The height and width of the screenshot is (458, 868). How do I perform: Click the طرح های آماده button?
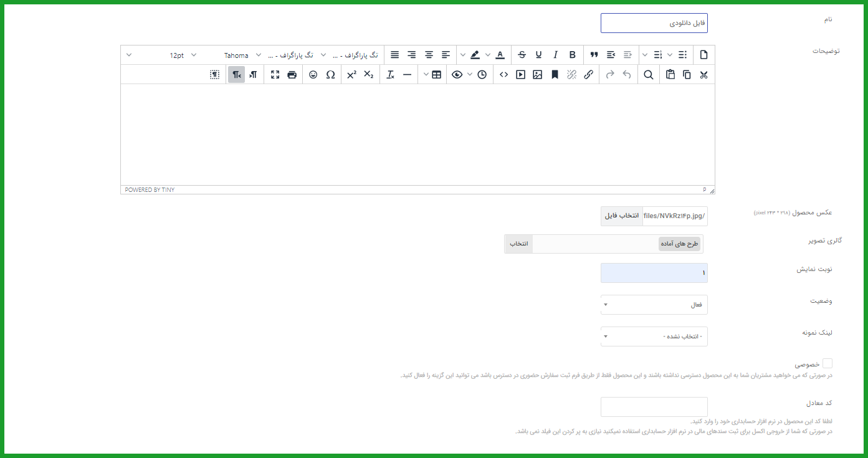click(x=679, y=244)
